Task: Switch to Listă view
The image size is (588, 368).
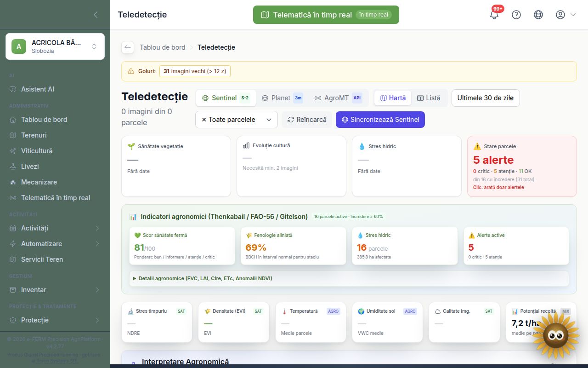Action: (x=429, y=98)
